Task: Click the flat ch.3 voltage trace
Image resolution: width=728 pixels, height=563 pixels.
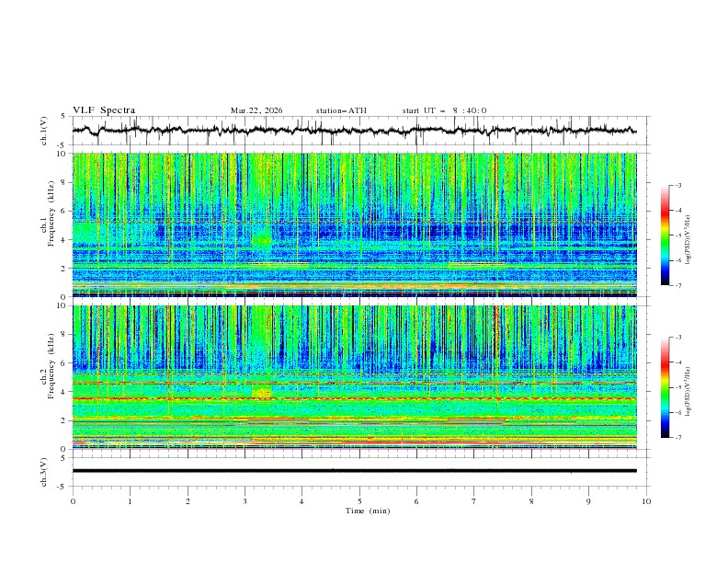Action: (x=354, y=471)
